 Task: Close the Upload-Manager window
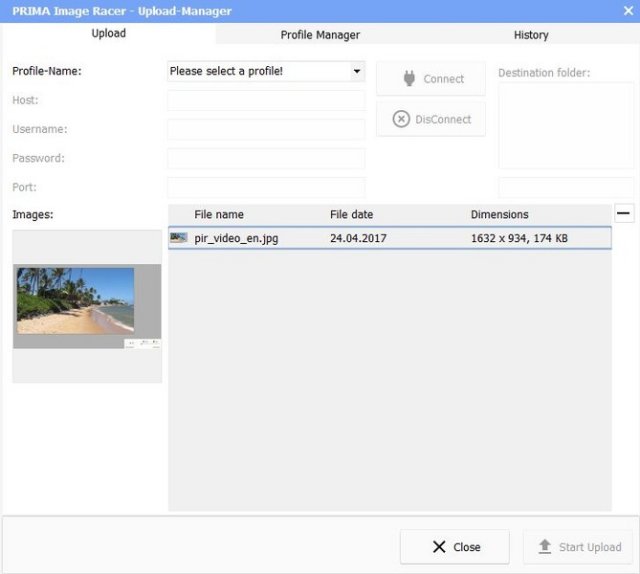click(x=627, y=10)
